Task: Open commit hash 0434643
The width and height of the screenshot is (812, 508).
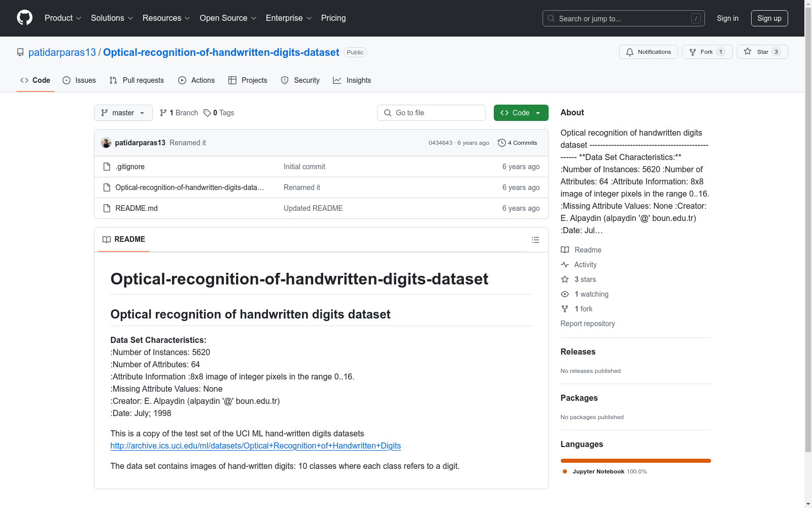Action: point(441,143)
